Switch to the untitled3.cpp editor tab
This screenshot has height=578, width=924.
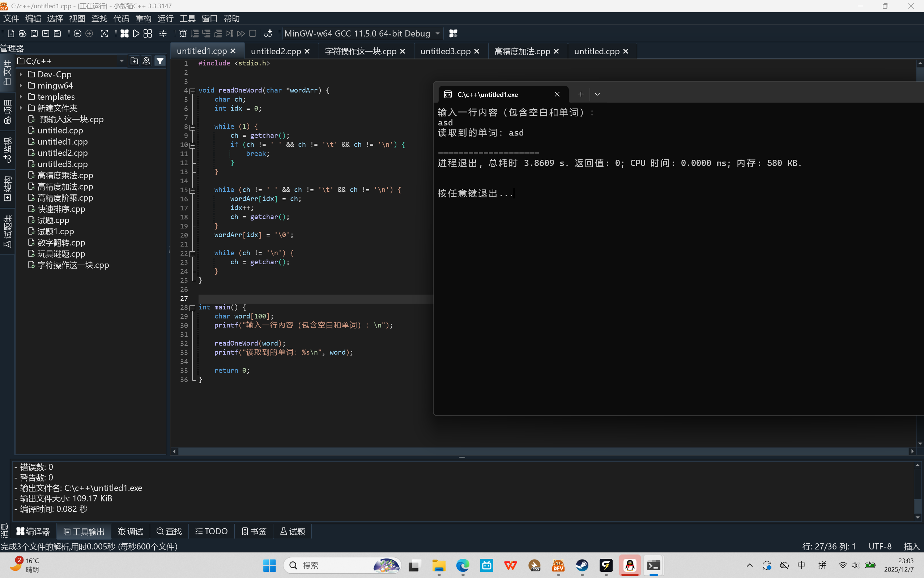tap(445, 51)
